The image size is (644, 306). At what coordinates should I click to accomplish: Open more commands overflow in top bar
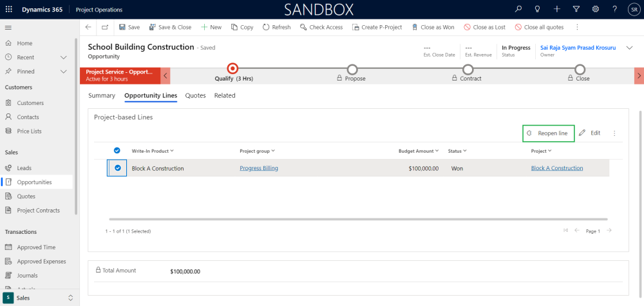[x=577, y=27]
